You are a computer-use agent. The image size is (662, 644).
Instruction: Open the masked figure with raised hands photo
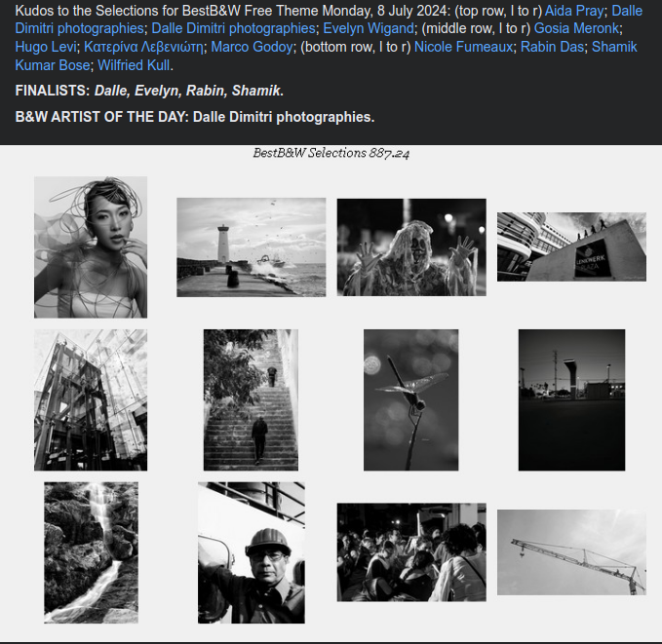coord(411,247)
